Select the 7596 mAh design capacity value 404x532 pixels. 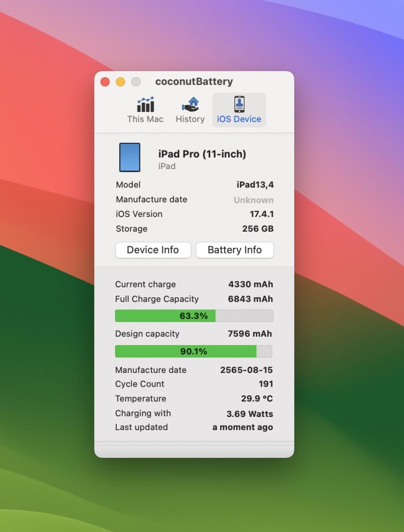(x=250, y=334)
